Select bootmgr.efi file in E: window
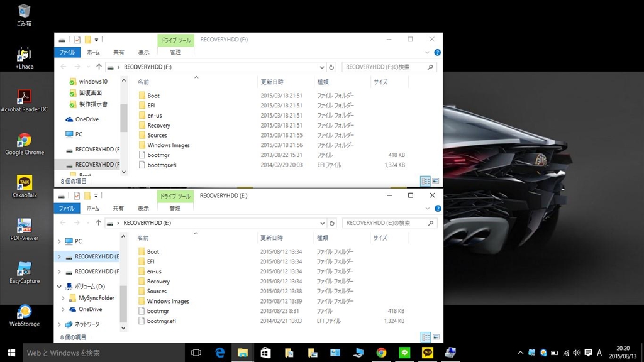Image resolution: width=644 pixels, height=362 pixels. [162, 321]
